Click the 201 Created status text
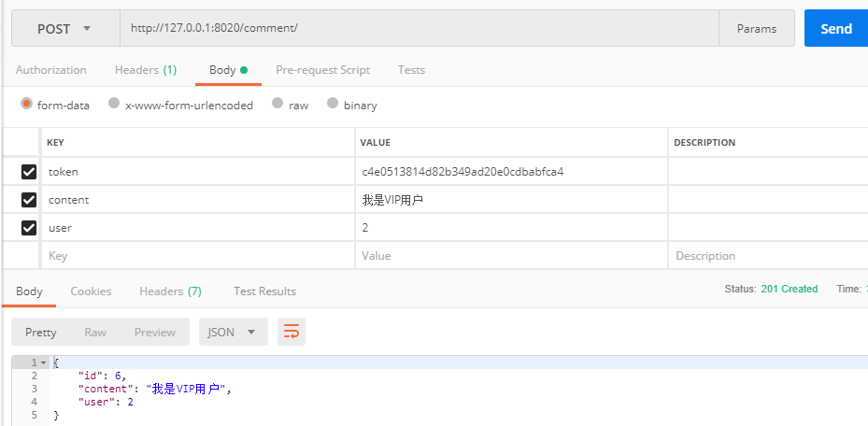This screenshot has width=868, height=426. coord(790,289)
